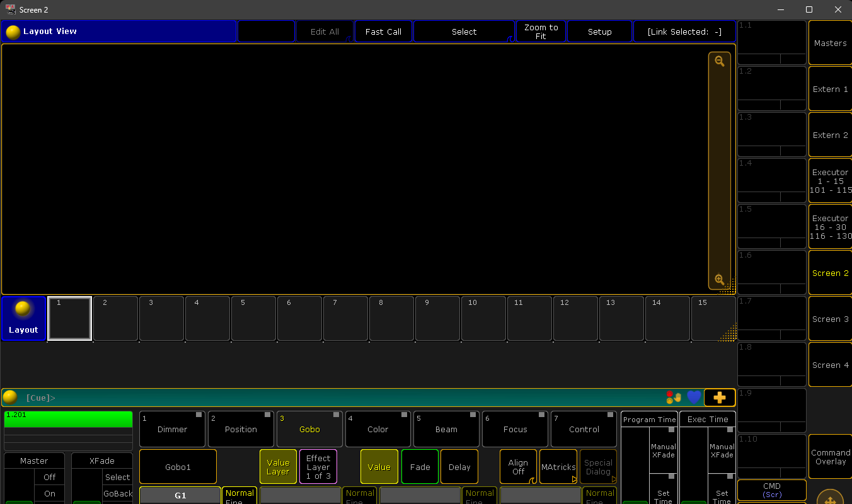Select the Color preset type
This screenshot has height=504, width=852.
click(377, 429)
